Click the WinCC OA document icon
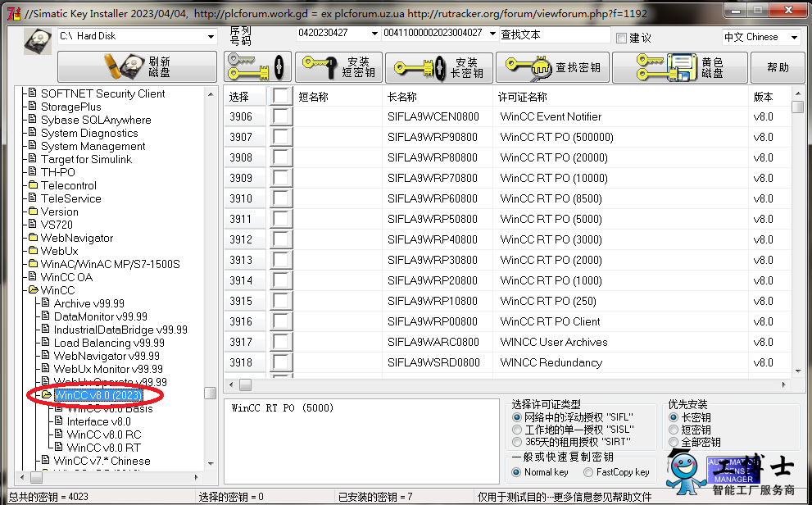This screenshot has width=812, height=505. click(33, 276)
